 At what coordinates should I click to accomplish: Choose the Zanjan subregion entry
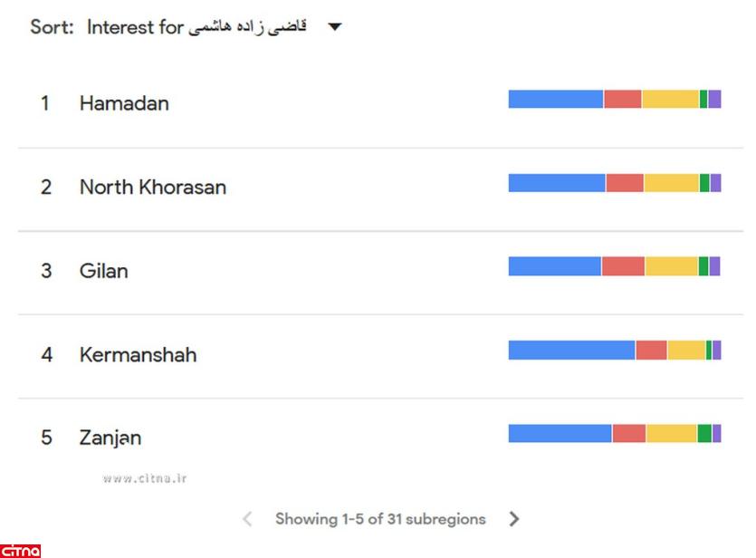click(110, 438)
